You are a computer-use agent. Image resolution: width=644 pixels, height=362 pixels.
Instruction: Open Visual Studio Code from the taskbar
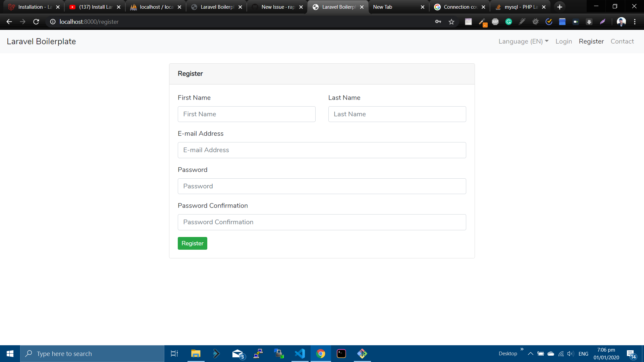click(x=300, y=354)
